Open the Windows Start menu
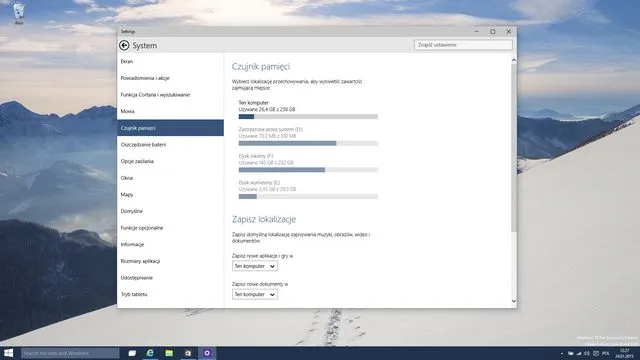The image size is (640, 360). [9, 353]
